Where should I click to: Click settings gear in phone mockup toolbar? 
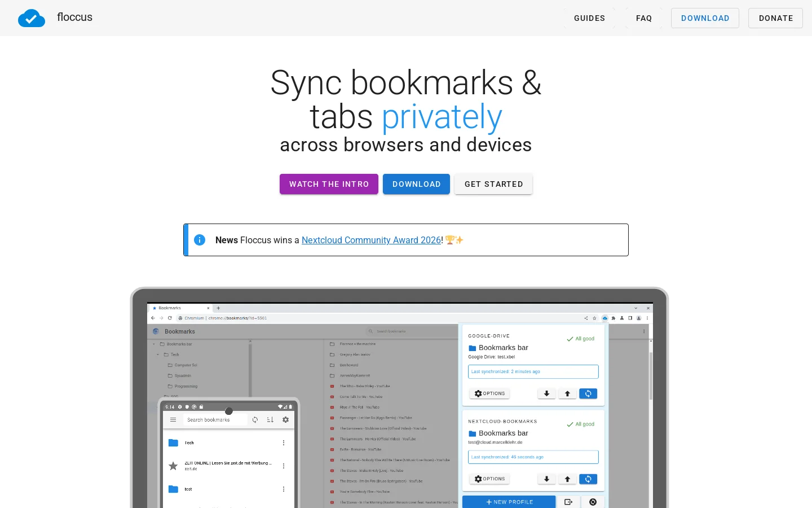pyautogui.click(x=285, y=420)
